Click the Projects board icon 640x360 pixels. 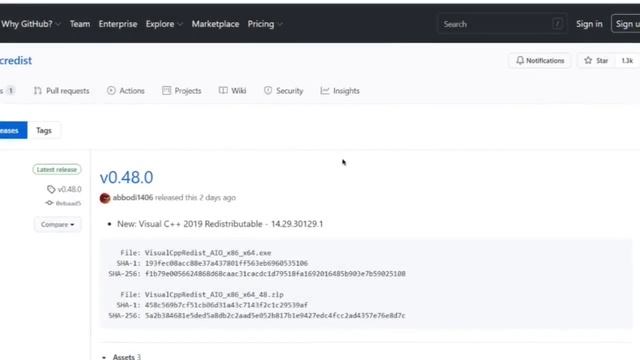(166, 91)
